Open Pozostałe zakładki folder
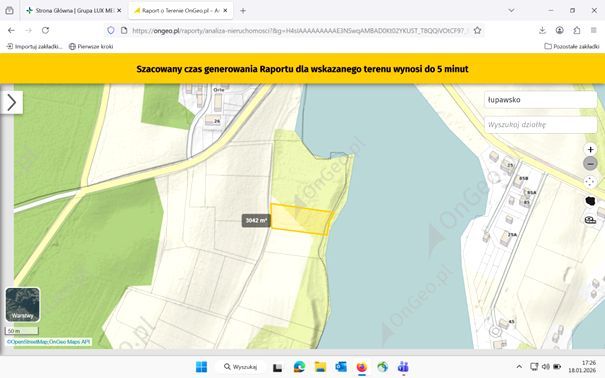The width and height of the screenshot is (605, 378). pyautogui.click(x=572, y=46)
